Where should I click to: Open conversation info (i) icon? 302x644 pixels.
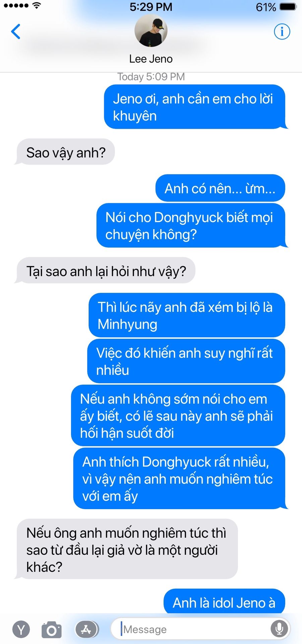click(x=282, y=32)
